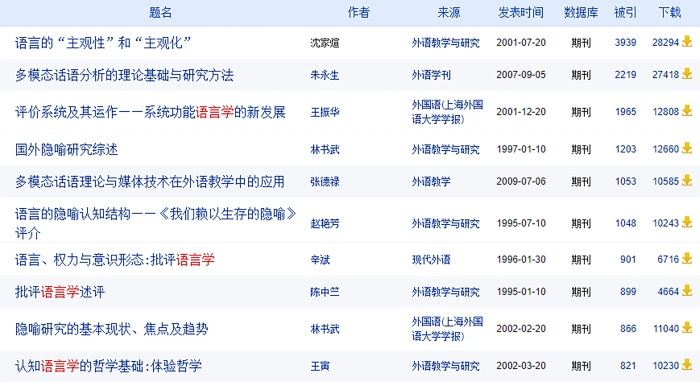
Task: Click citation count 821
Action: (x=628, y=365)
